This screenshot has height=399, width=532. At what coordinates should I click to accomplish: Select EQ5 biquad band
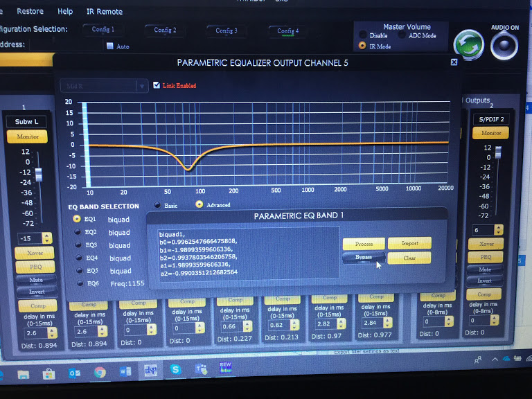(80, 270)
